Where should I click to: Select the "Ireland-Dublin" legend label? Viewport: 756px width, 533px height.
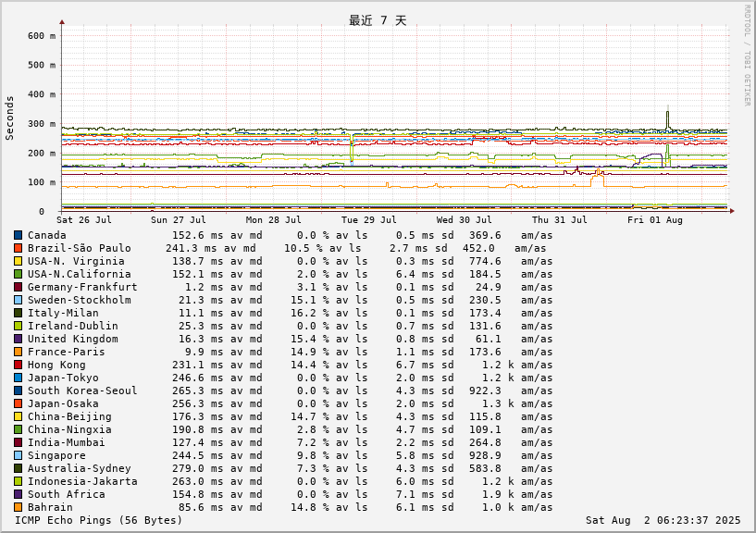point(73,326)
